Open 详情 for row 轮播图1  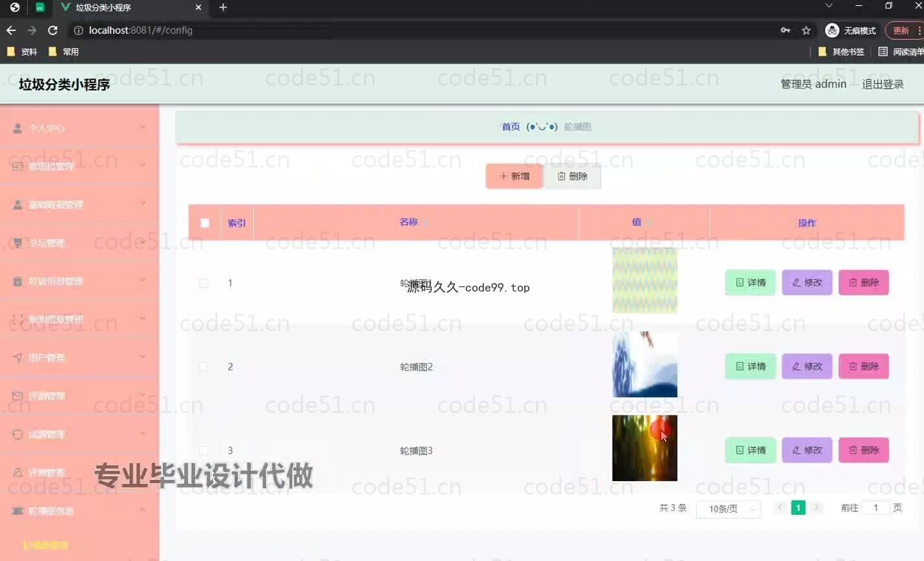pyautogui.click(x=750, y=282)
